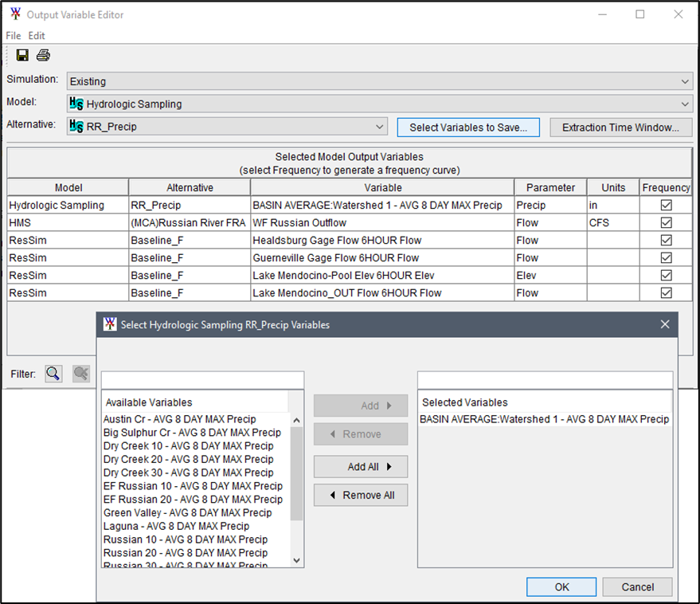This screenshot has height=604, width=700.
Task: Toggle Frequency for WF Russian Outflow
Action: 666,222
